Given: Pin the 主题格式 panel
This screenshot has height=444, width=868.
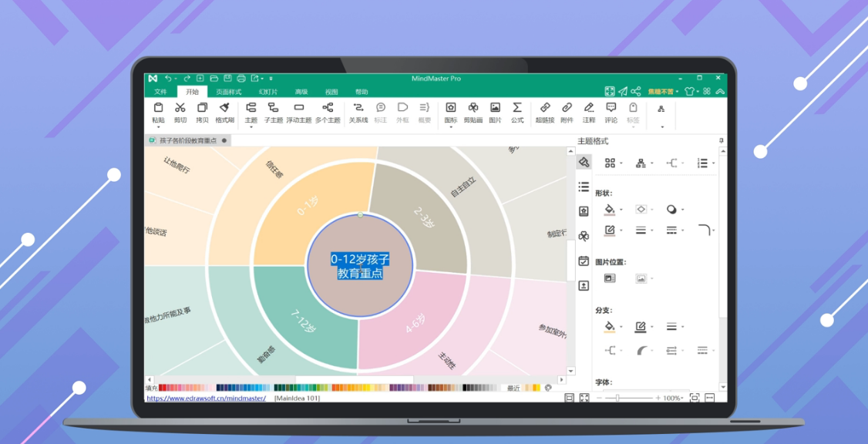Looking at the screenshot, I should click(722, 140).
